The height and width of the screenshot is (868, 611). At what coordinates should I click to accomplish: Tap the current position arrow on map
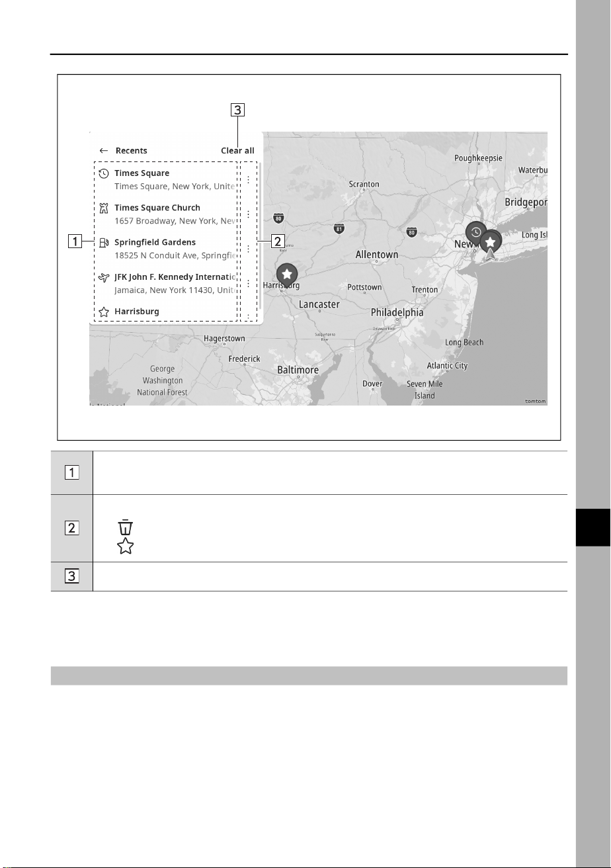[x=490, y=255]
